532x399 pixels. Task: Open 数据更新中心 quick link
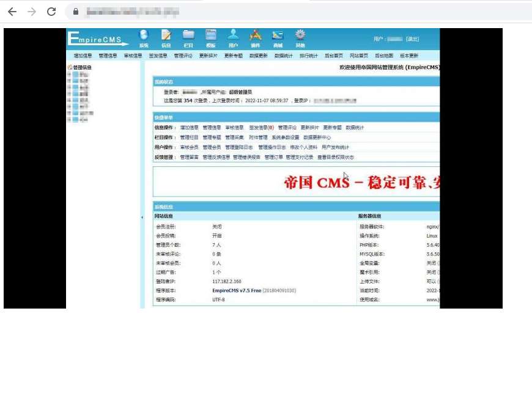coord(317,137)
